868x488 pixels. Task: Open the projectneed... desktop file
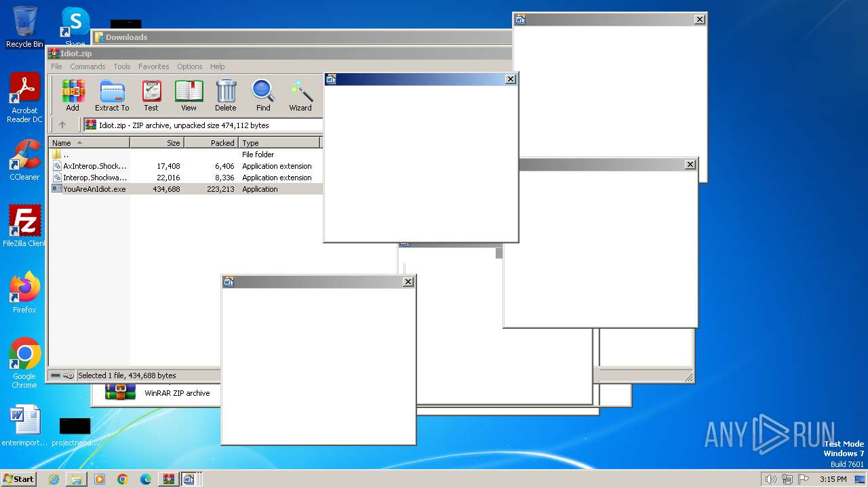point(75,431)
